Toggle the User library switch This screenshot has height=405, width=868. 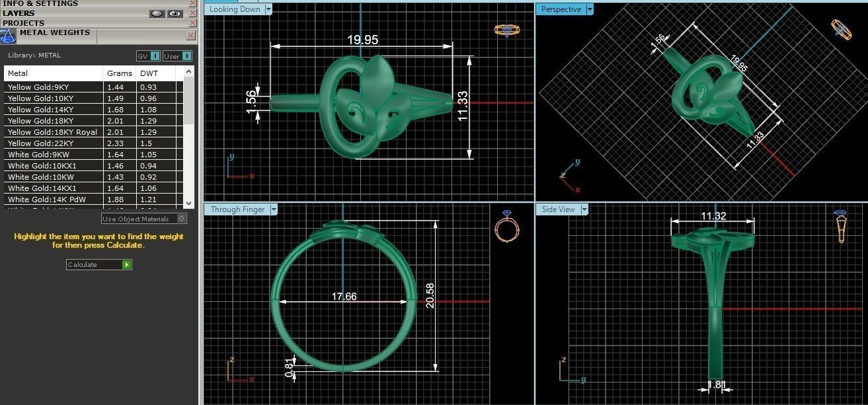(177, 56)
